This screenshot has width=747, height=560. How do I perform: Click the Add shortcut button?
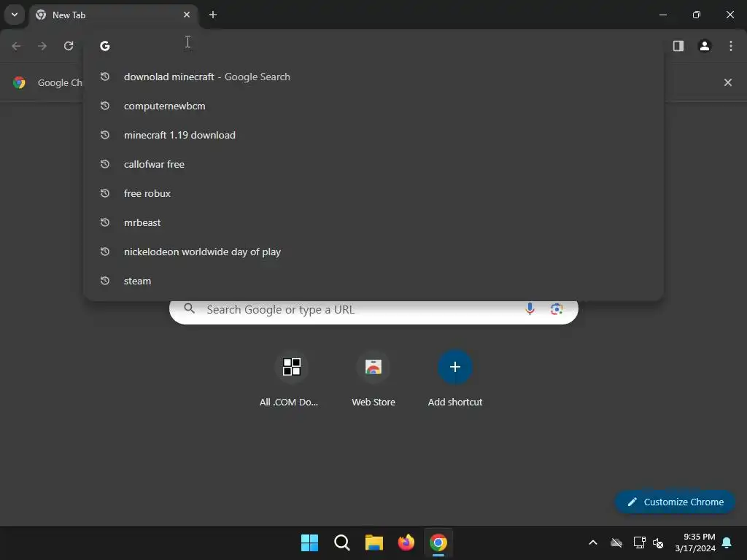click(455, 381)
